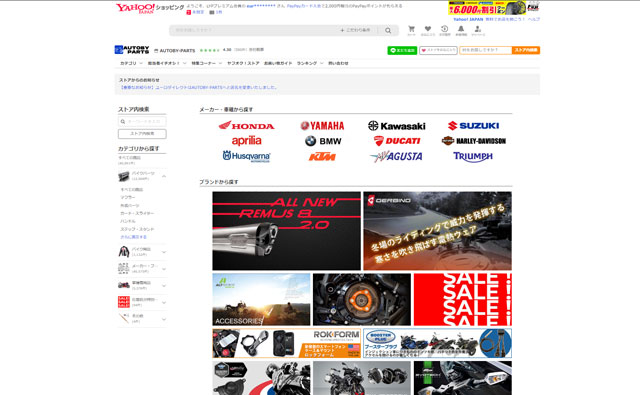Open notifications bell icon

click(461, 30)
